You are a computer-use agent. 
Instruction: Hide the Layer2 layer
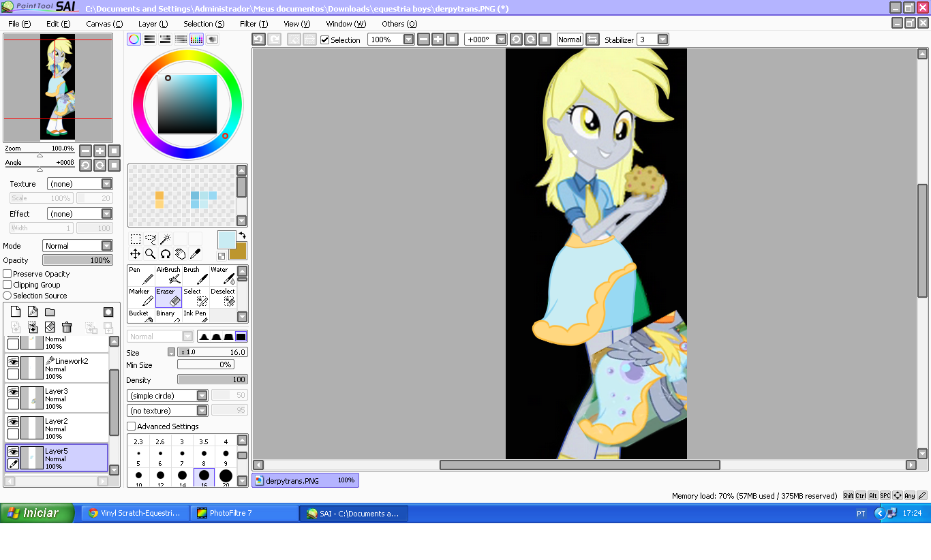13,422
